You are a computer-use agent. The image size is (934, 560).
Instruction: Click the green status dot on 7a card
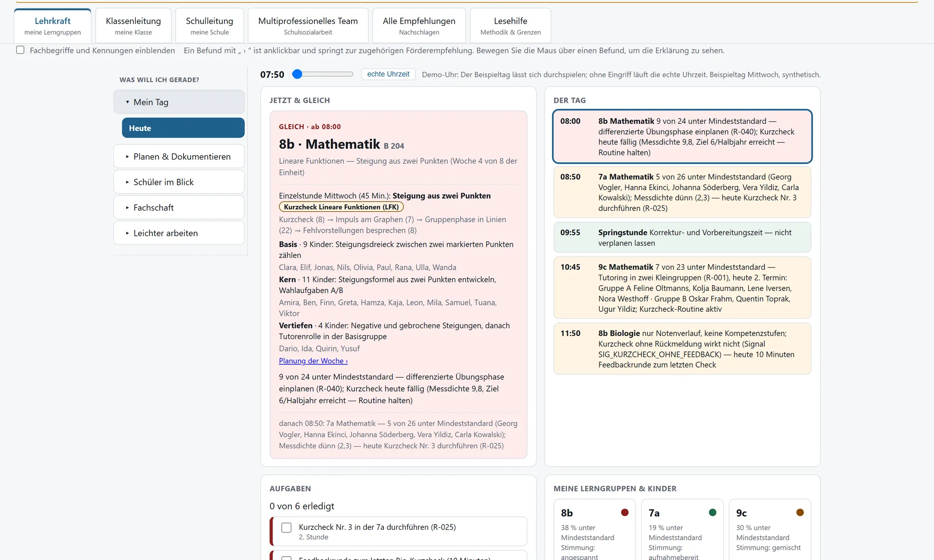tap(713, 512)
